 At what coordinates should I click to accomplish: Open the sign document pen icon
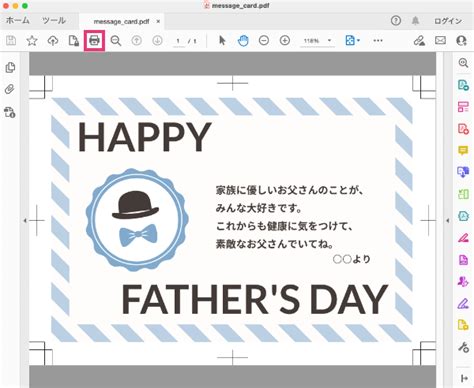419,41
